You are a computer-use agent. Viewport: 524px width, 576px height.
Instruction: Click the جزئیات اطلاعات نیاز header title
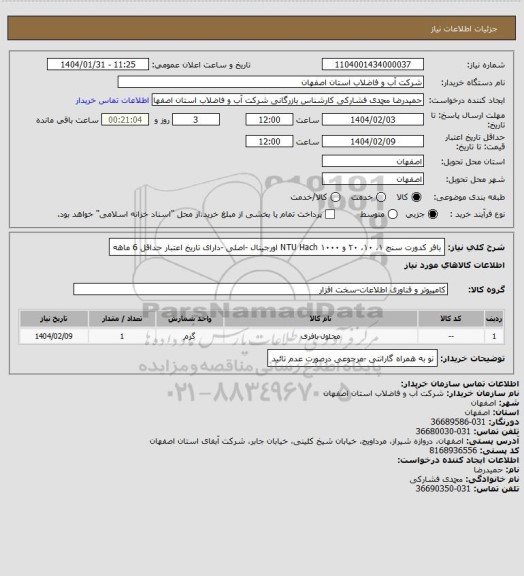464,29
